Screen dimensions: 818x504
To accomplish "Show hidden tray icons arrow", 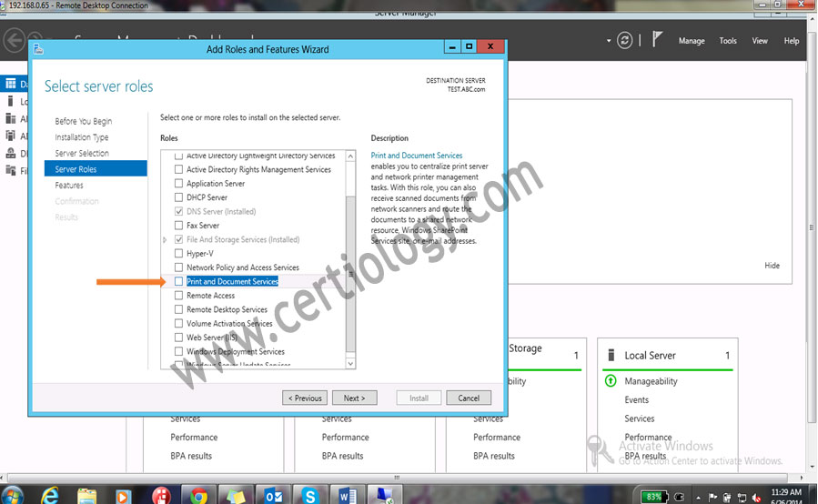I will point(698,499).
